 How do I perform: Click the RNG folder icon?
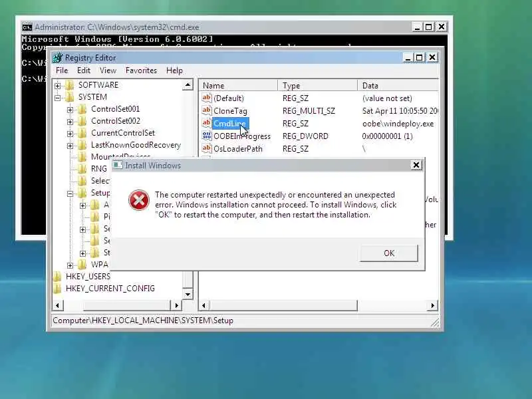tap(82, 169)
